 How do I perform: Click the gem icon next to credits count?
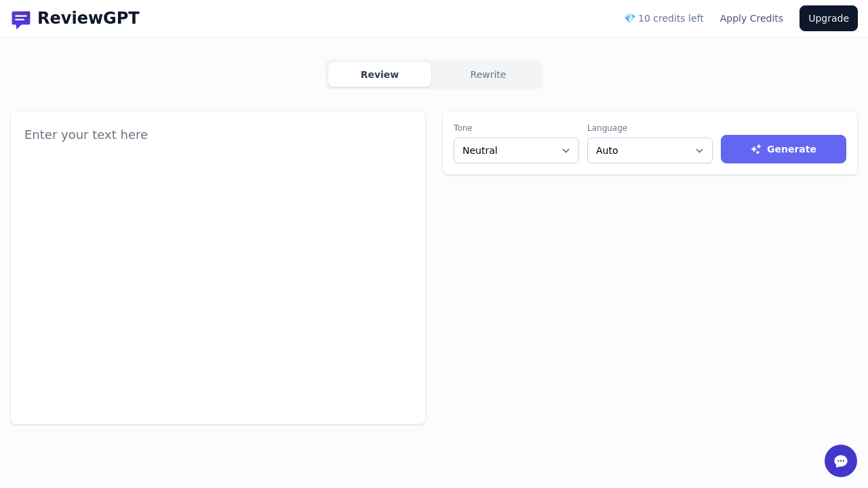pos(629,18)
